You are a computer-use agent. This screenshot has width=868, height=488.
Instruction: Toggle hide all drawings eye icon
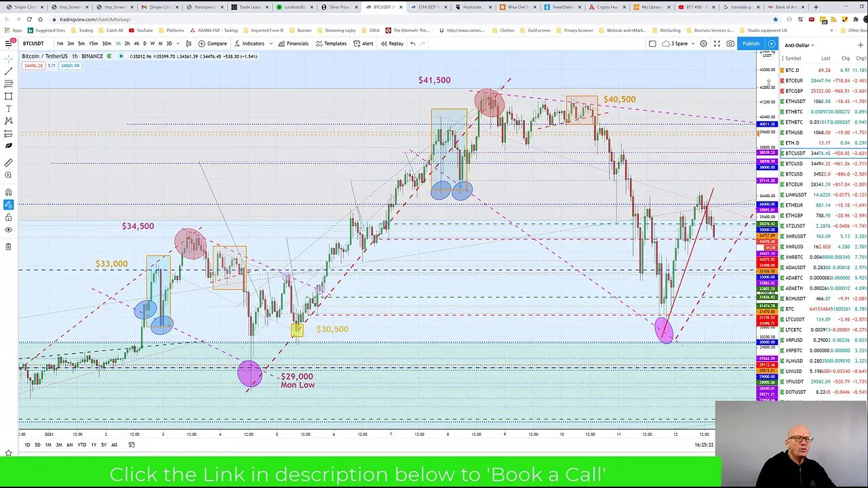(x=8, y=230)
